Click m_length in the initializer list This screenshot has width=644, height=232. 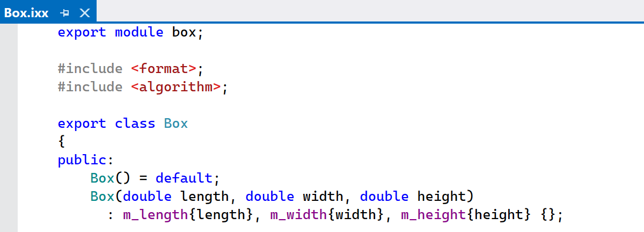156,215
